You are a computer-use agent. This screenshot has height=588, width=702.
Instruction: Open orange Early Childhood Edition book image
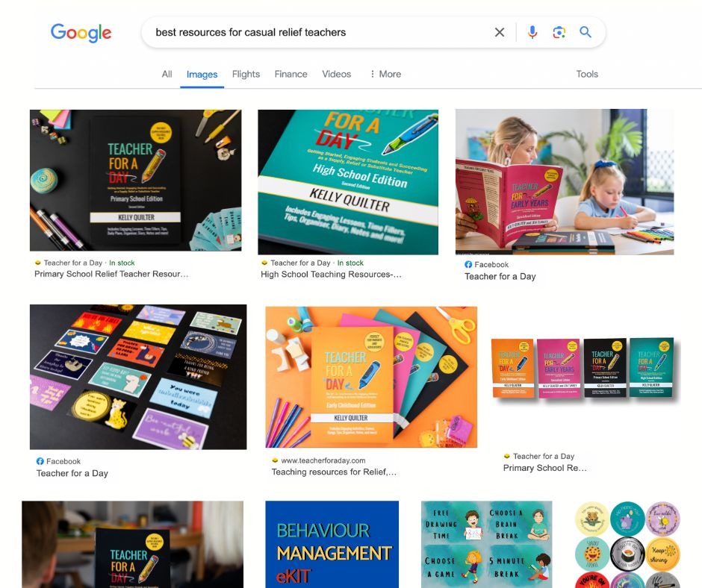tap(371, 377)
